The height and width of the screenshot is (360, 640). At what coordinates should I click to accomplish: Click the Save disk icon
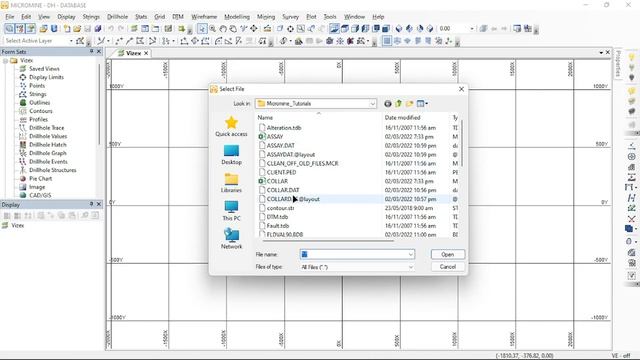[x=87, y=29]
